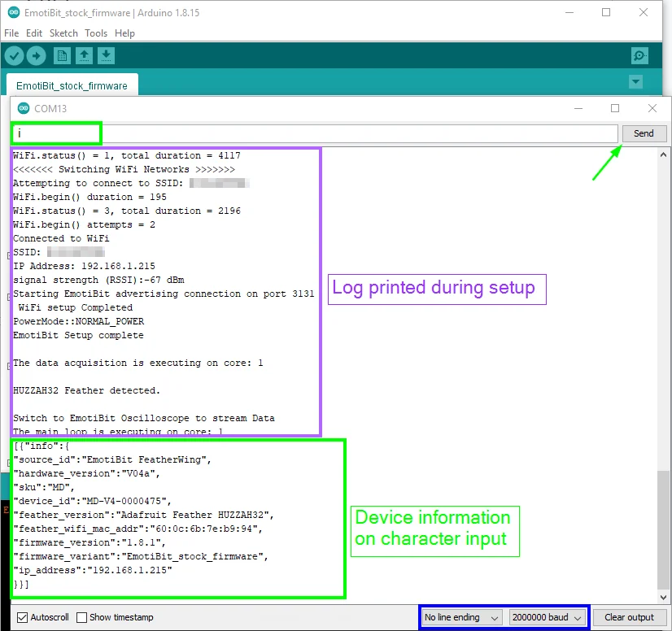This screenshot has width=672, height=631.
Task: Click the "WiFi setup Completed" log line
Action: pyautogui.click(x=76, y=307)
